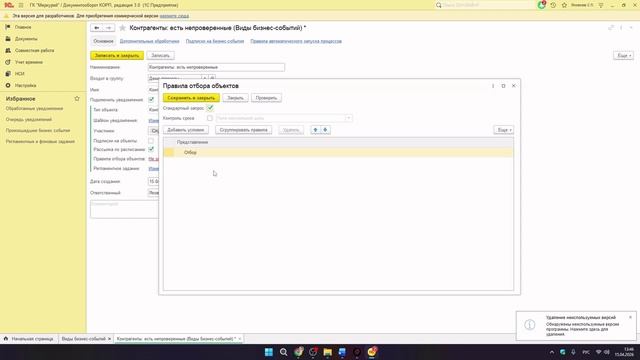Open Очередь уведомлений favorite link

pyautogui.click(x=29, y=120)
